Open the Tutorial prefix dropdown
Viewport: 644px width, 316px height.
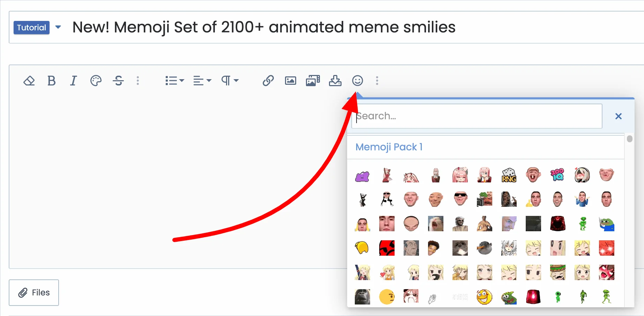pos(37,28)
